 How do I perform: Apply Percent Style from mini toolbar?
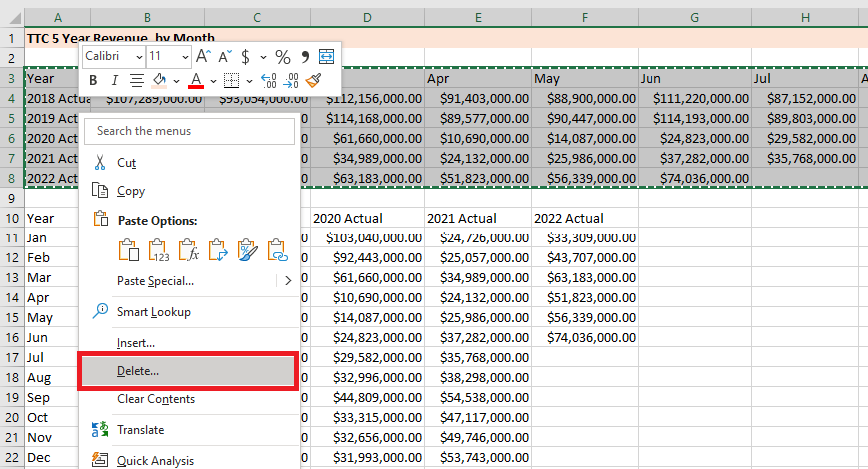click(x=283, y=57)
